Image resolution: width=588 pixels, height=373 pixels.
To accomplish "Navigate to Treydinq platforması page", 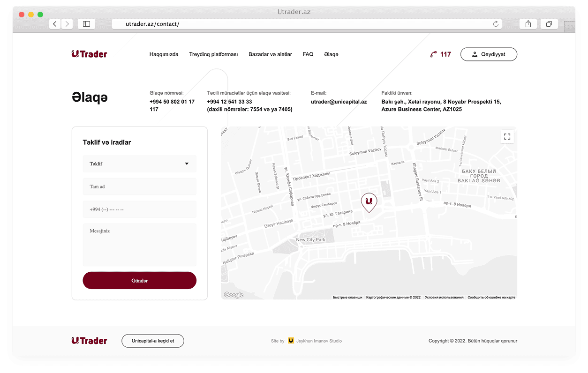I will pyautogui.click(x=213, y=54).
